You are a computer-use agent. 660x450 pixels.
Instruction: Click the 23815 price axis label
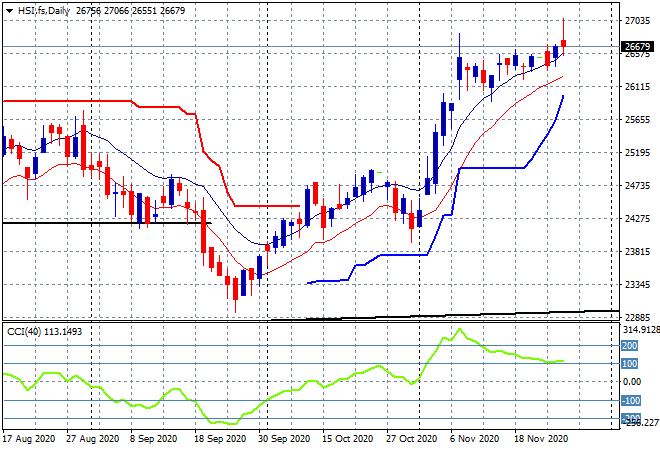[x=637, y=252]
